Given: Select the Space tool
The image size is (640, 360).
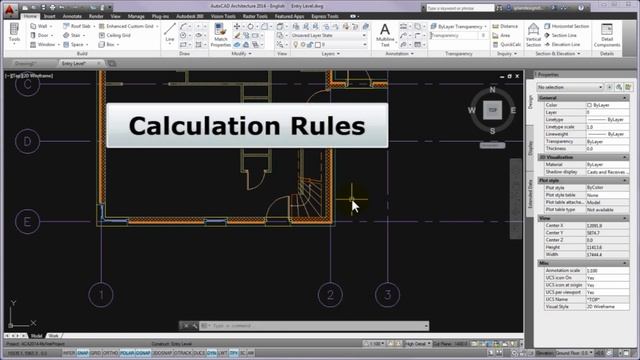Looking at the screenshot, I should 73,44.
